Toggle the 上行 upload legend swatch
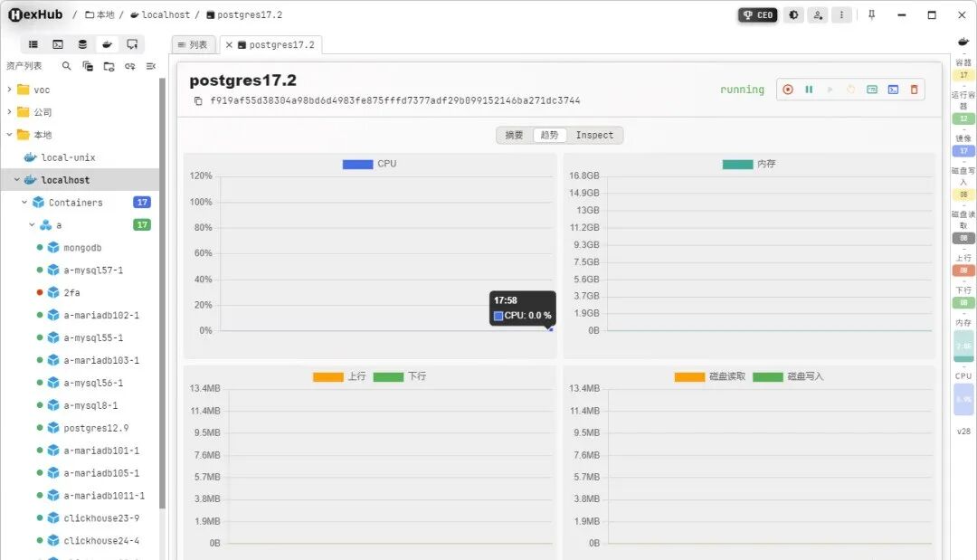 pyautogui.click(x=328, y=377)
